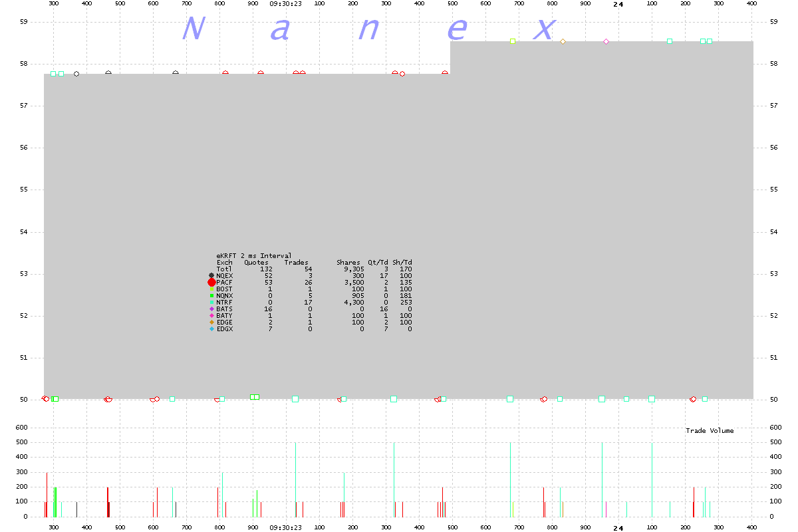Click the NTRF shares value '4,300'
This screenshot has height=532, width=798.
tap(354, 302)
